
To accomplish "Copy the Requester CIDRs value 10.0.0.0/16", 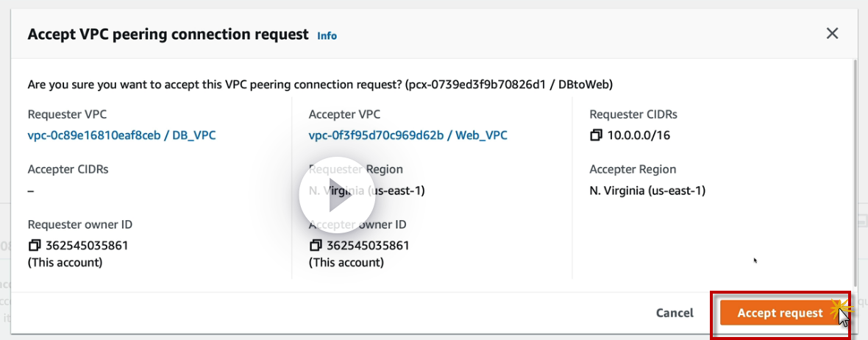I will (x=596, y=135).
